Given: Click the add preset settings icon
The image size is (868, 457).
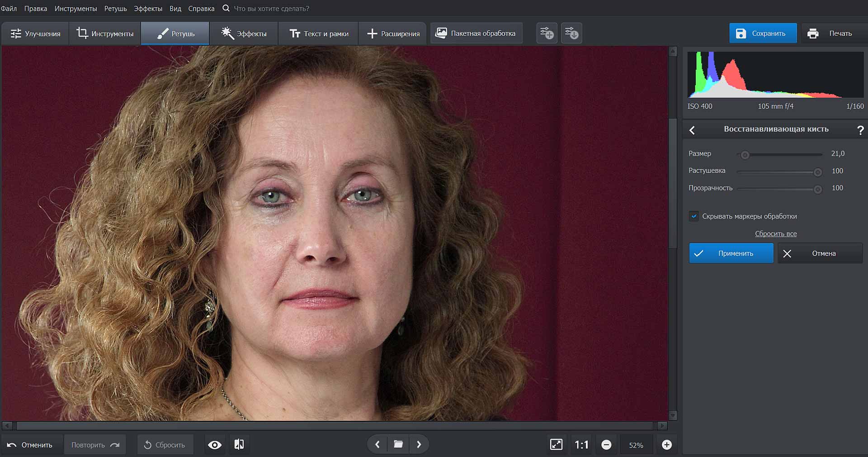Looking at the screenshot, I should (x=547, y=33).
